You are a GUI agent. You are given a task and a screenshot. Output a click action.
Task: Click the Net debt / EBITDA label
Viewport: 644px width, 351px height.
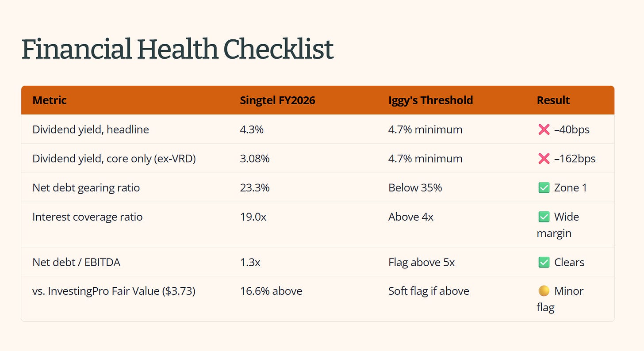coord(77,262)
